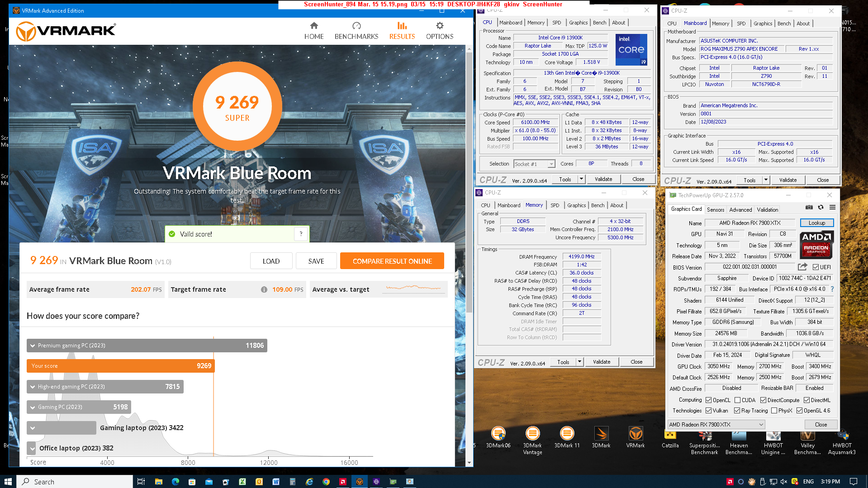Toggle the Ray Tracing checkbox
The height and width of the screenshot is (488, 868).
click(x=737, y=411)
